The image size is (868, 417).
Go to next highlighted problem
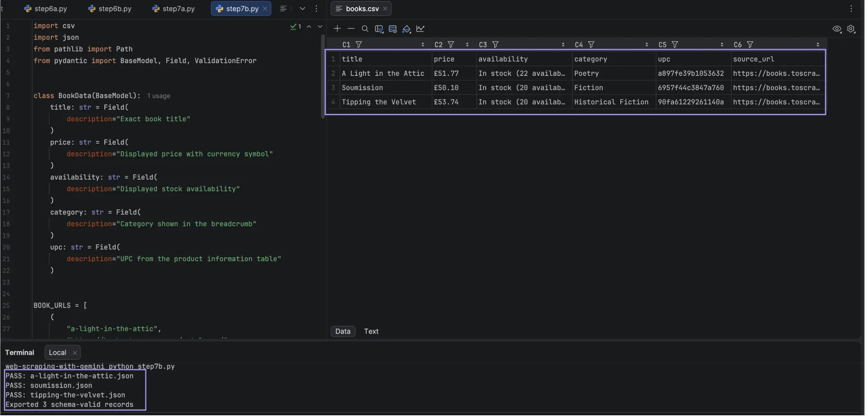coord(320,27)
